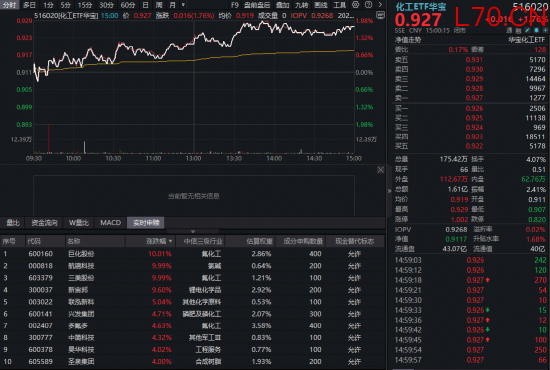Click the 卖五 ask price 0.931
This screenshot has height=370, width=550.
(474, 60)
